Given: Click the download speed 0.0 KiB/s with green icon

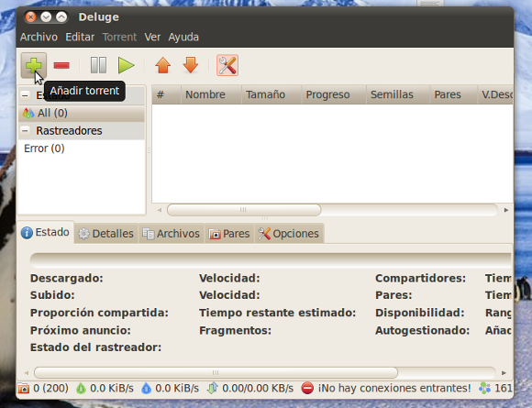Looking at the screenshot, I should point(105,388).
